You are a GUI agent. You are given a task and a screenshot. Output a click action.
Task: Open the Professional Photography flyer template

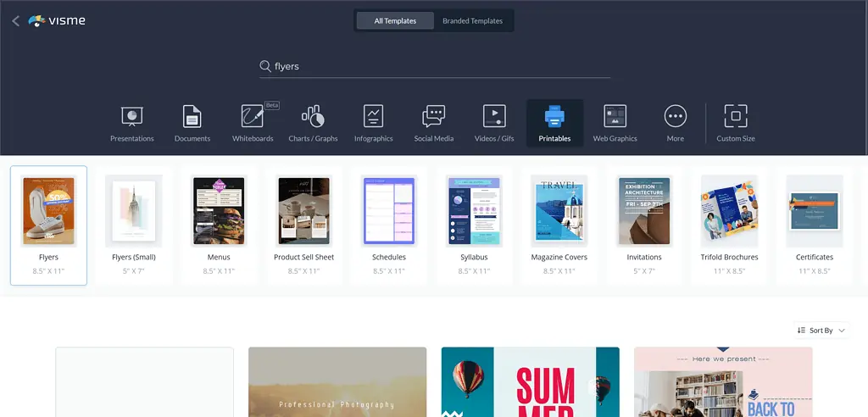pyautogui.click(x=337, y=381)
